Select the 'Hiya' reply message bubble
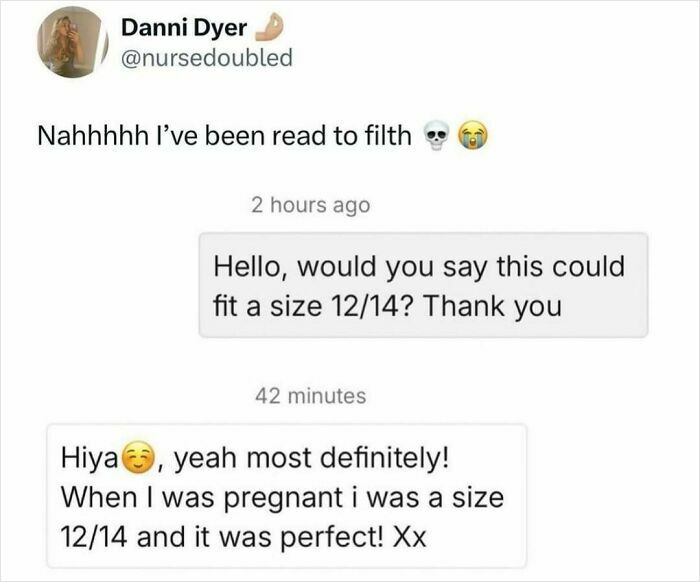 pyautogui.click(x=286, y=496)
